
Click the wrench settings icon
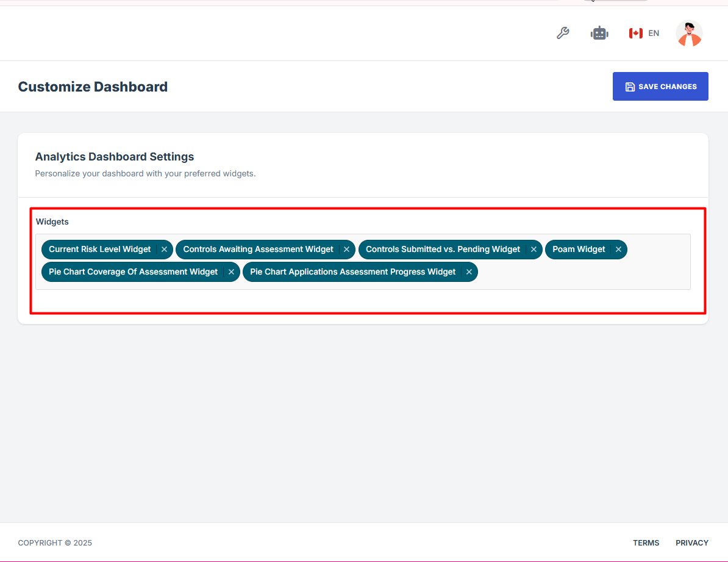[563, 34]
